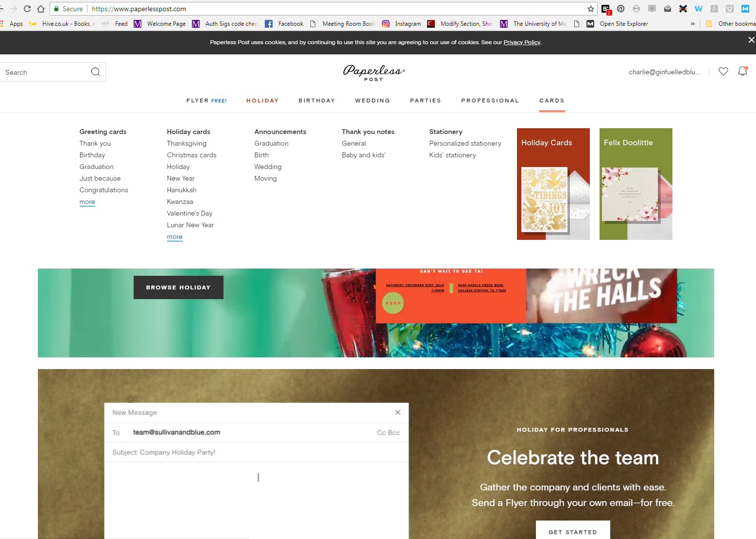Open the Modify Section bookmark
Image resolution: width=756 pixels, height=539 pixels.
460,24
